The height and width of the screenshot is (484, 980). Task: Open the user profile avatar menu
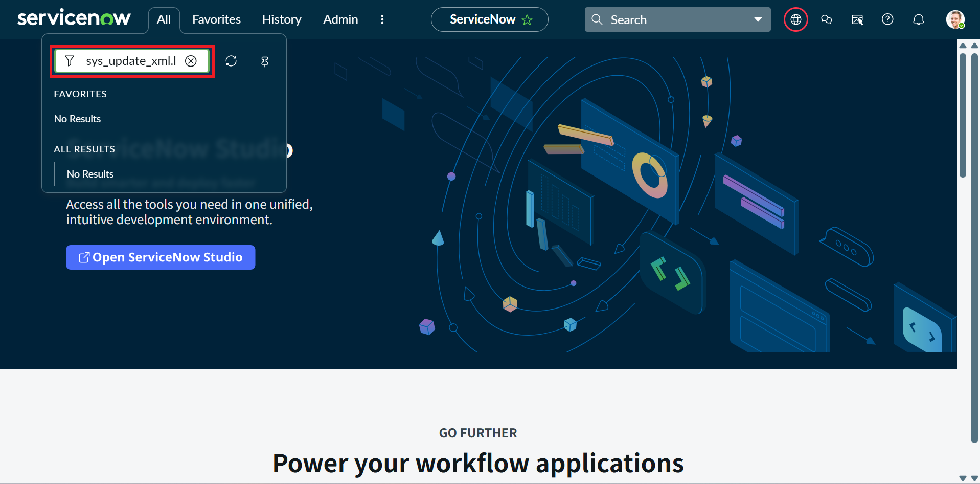[954, 19]
